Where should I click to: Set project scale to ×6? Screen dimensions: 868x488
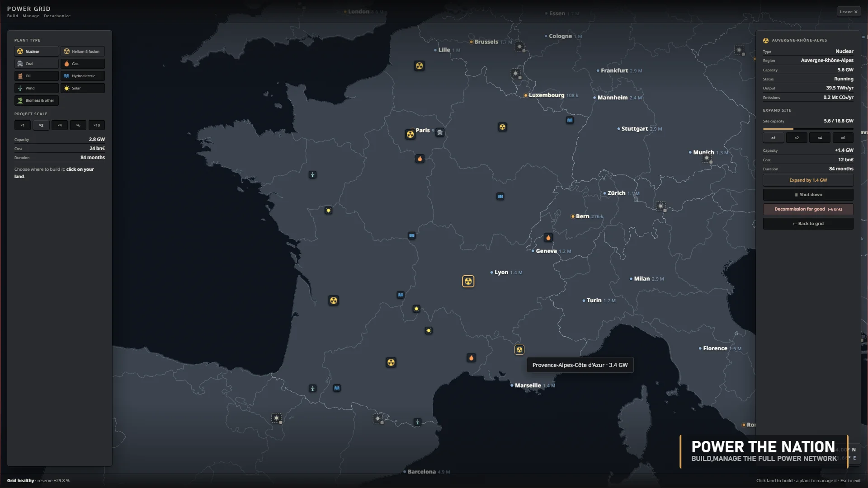coord(78,125)
